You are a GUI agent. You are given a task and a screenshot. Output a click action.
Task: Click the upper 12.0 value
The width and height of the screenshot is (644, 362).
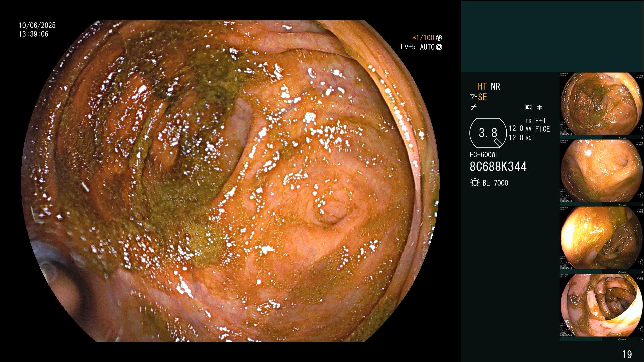point(516,128)
